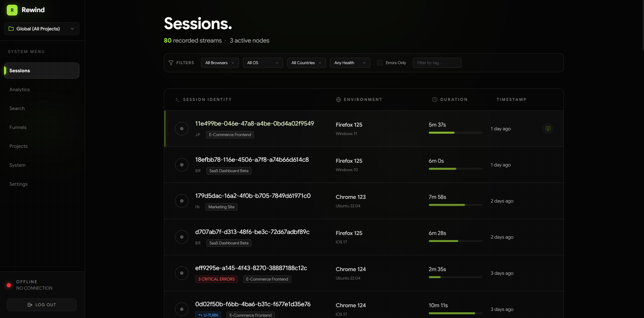The width and height of the screenshot is (644, 318).
Task: Click the JP country code
Action: point(198,135)
